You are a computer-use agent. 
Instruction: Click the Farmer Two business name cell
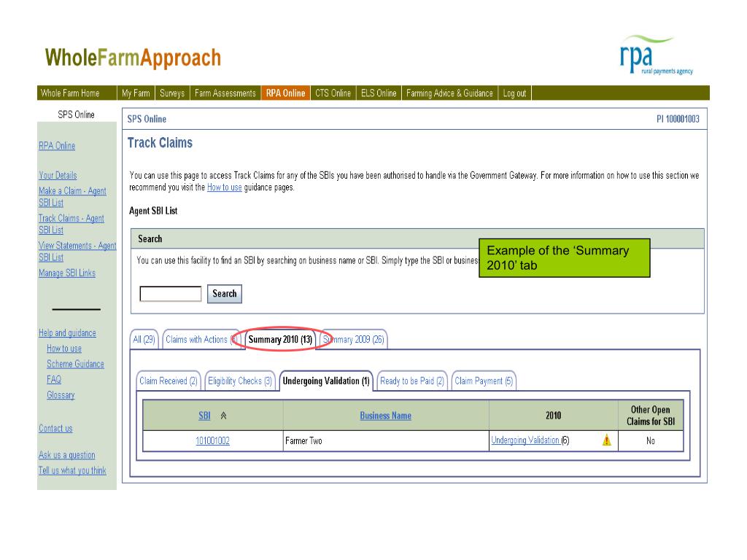(386, 441)
